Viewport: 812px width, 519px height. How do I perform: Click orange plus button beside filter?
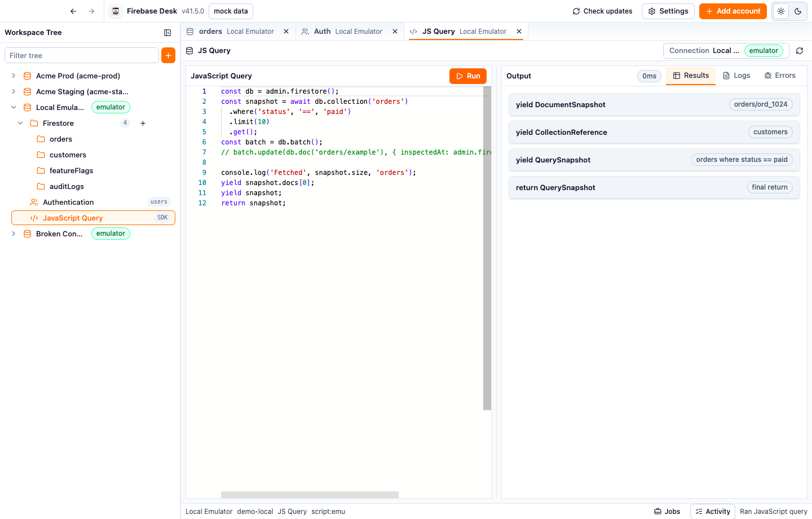168,55
